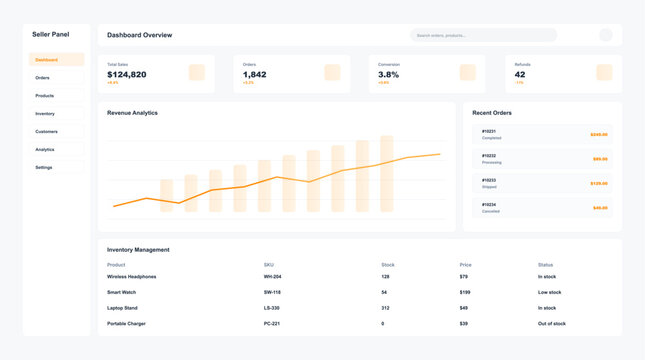Open recent order #10233
Image resolution: width=645 pixels, height=360 pixels.
tap(542, 183)
